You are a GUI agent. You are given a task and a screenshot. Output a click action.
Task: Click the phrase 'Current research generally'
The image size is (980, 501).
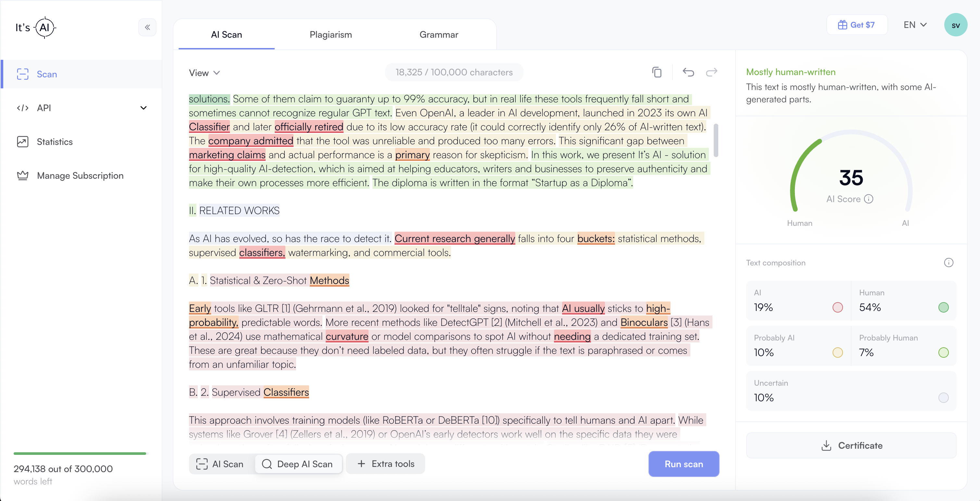click(x=455, y=239)
